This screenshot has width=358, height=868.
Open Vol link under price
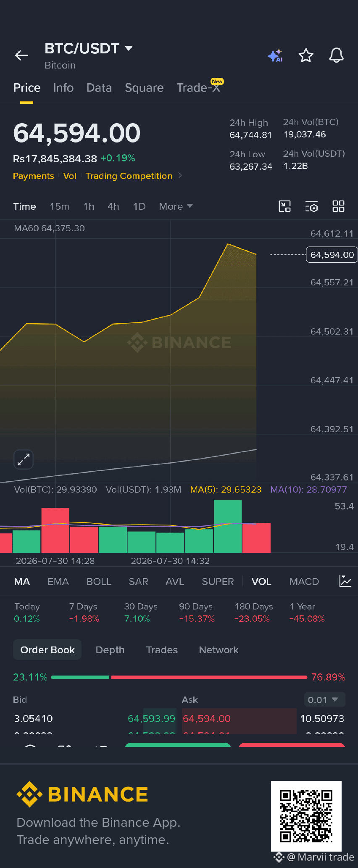pos(70,176)
